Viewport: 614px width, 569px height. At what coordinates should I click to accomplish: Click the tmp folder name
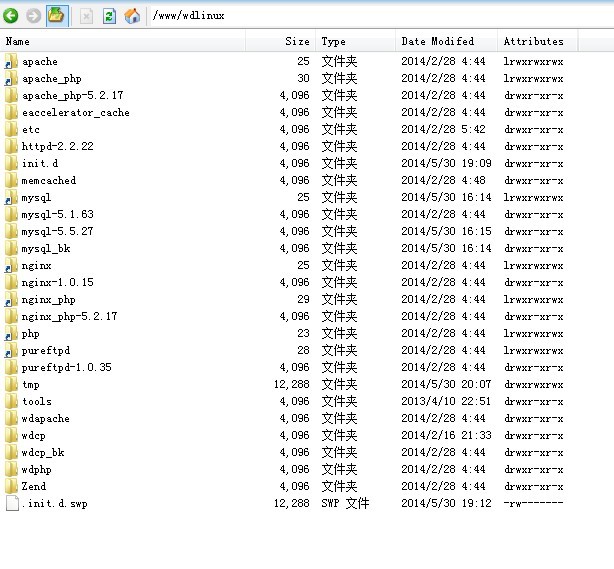pyautogui.click(x=31, y=385)
